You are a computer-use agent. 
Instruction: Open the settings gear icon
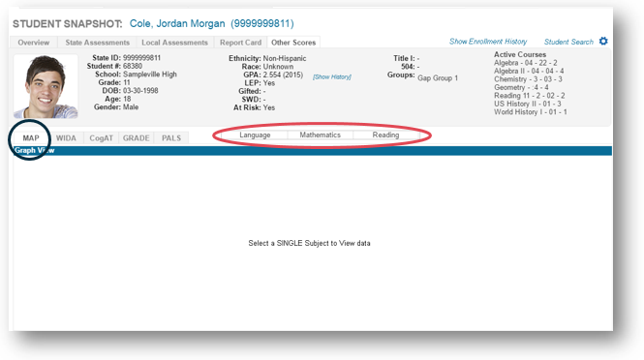[x=603, y=41]
